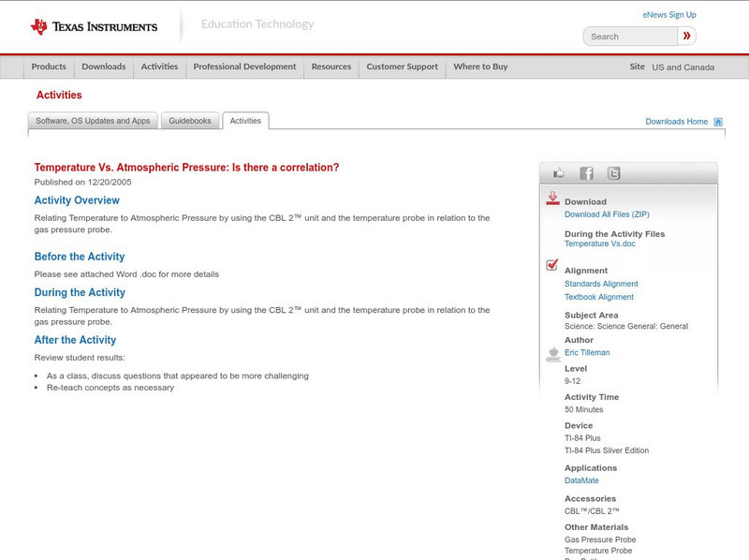This screenshot has height=560, width=749.
Task: Click the After the Activity heading
Action: (75, 340)
